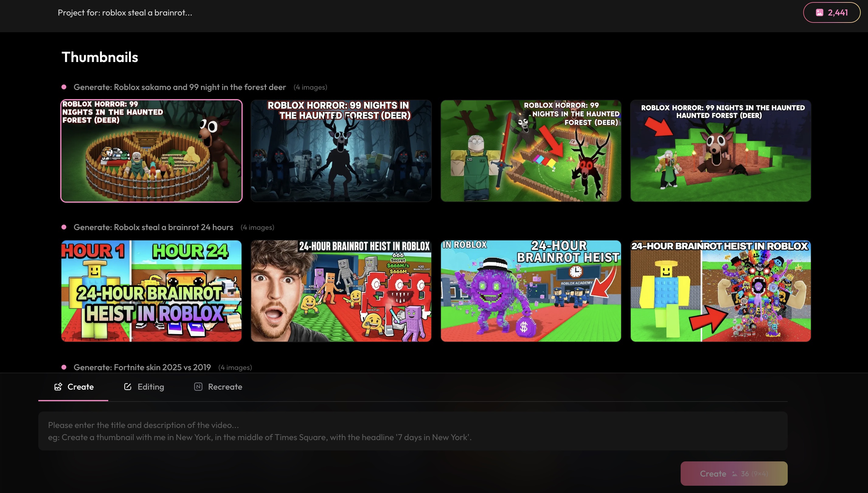Click the pink bullet beside Fortnite skin generation

coord(64,367)
